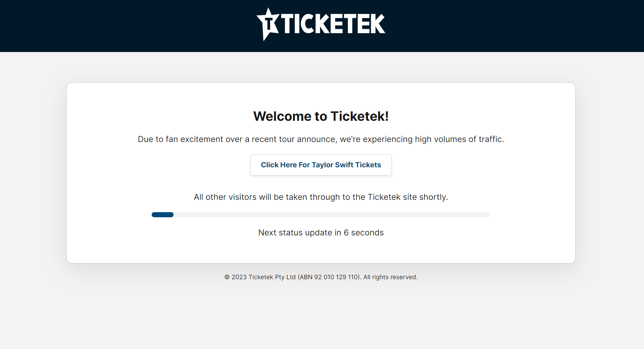The width and height of the screenshot is (644, 349).
Task: Click '2023 Ticketek Pty Ltd' footer text
Action: (263, 277)
